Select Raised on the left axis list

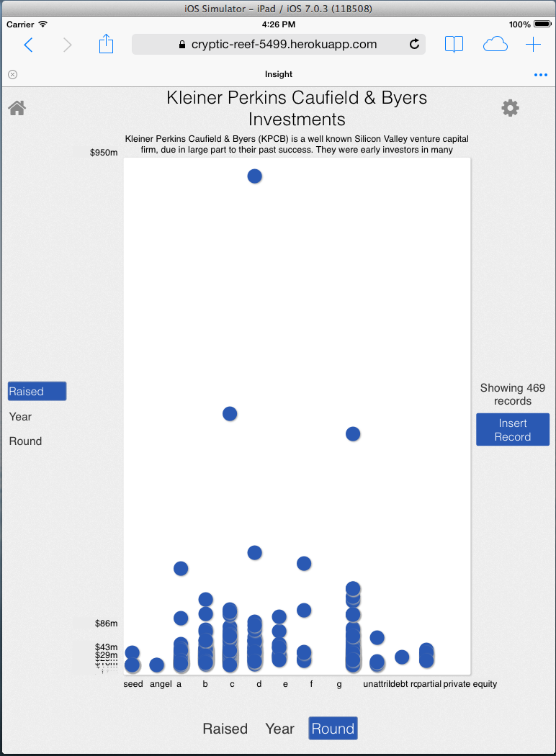37,391
